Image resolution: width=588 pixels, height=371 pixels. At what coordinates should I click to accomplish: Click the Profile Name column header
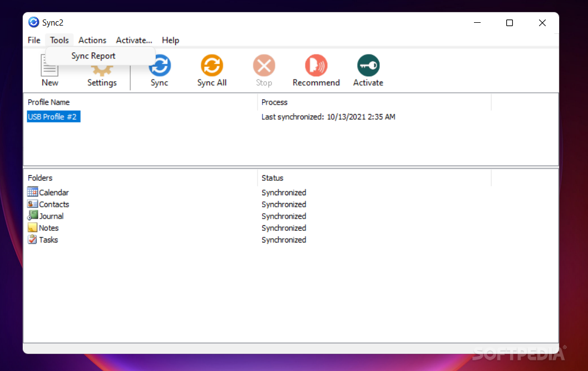pyautogui.click(x=48, y=102)
